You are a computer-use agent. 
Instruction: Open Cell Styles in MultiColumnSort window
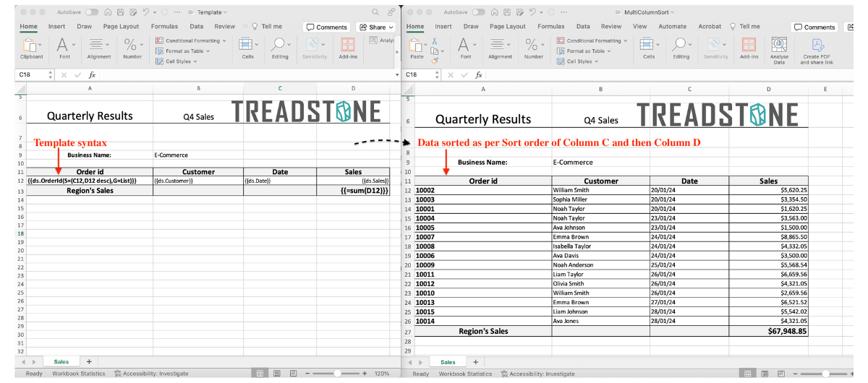click(x=578, y=61)
